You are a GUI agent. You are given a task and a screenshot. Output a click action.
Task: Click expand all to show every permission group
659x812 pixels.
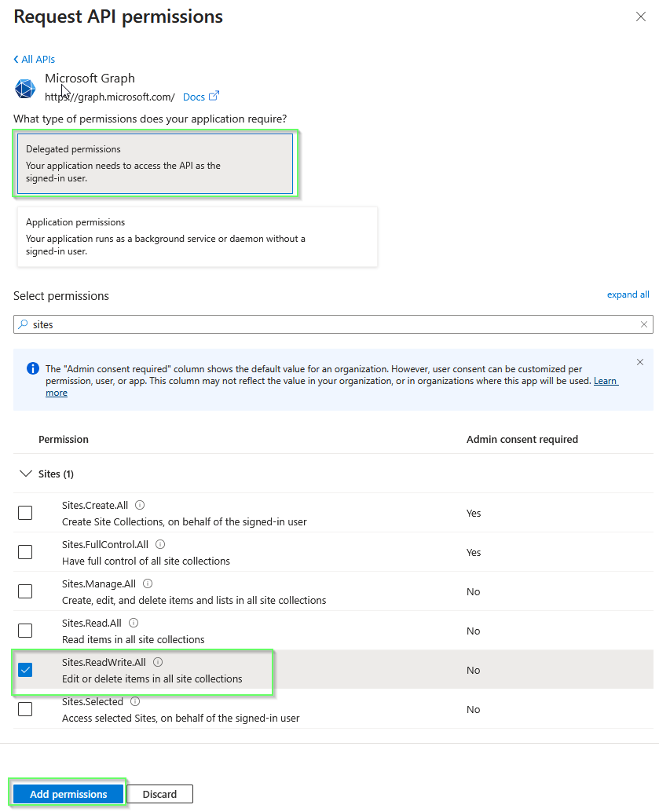[x=628, y=294]
